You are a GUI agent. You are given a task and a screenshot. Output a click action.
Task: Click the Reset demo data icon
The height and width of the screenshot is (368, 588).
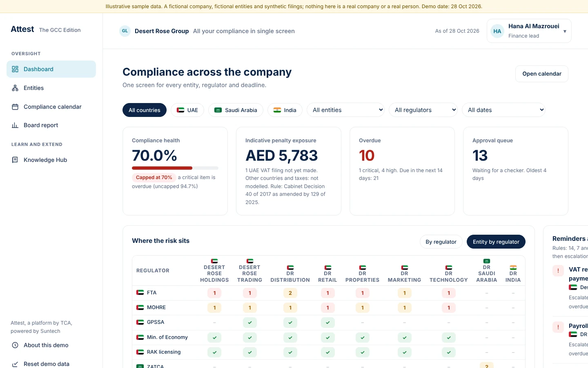point(15,364)
